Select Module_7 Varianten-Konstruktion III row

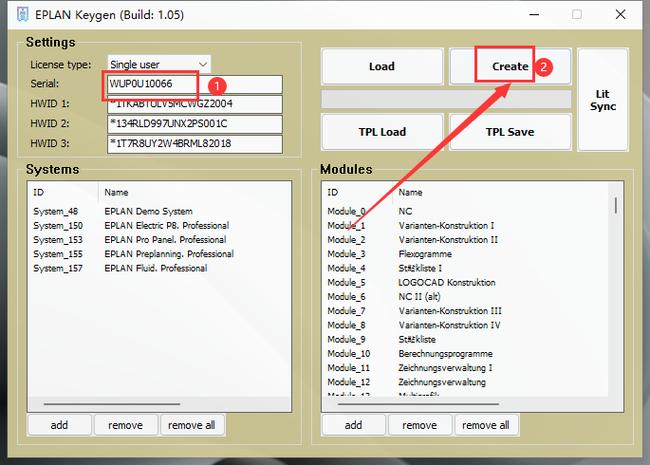click(465, 311)
